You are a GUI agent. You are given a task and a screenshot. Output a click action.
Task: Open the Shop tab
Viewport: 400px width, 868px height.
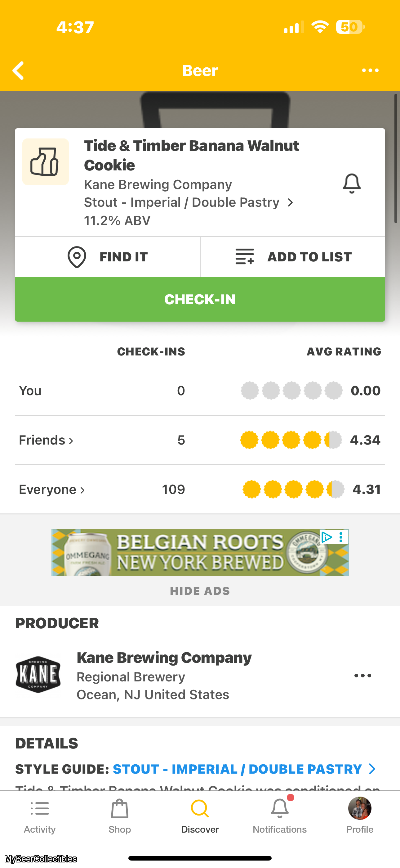click(119, 816)
